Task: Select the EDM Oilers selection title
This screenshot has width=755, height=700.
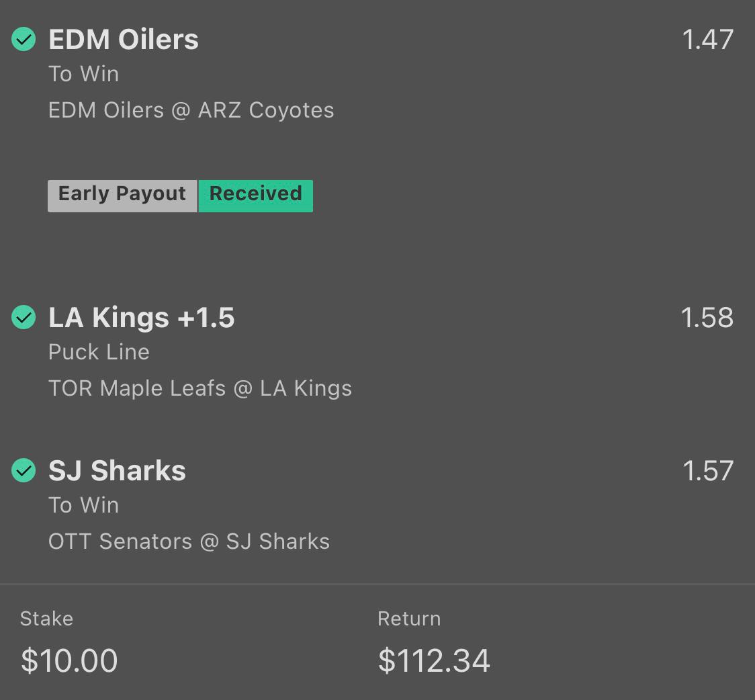Action: coord(124,39)
